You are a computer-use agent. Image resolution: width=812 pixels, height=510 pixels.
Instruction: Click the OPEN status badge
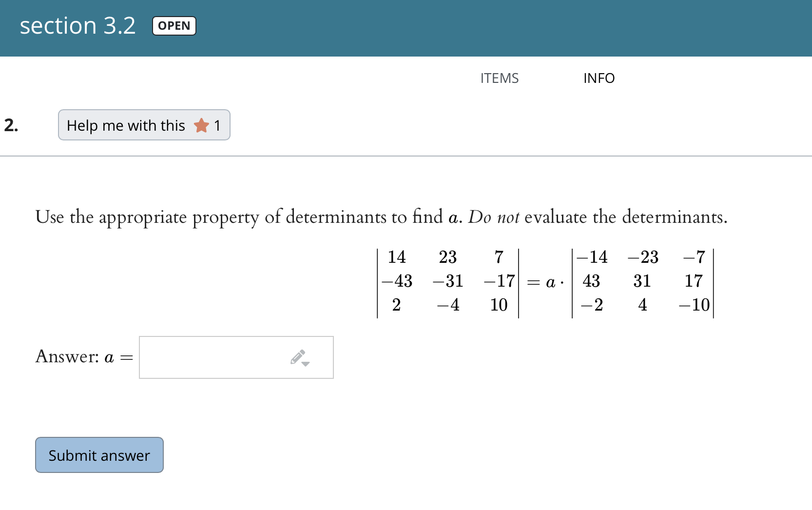coord(174,26)
